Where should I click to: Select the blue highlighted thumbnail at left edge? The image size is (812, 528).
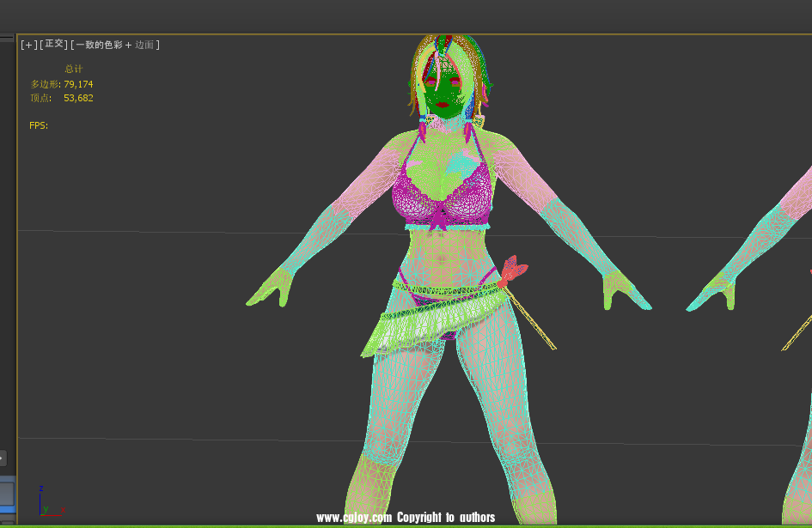pos(7,494)
